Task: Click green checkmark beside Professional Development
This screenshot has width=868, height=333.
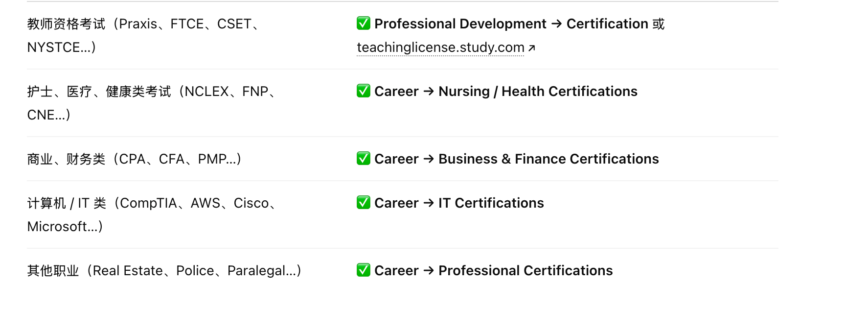Action: [x=363, y=23]
